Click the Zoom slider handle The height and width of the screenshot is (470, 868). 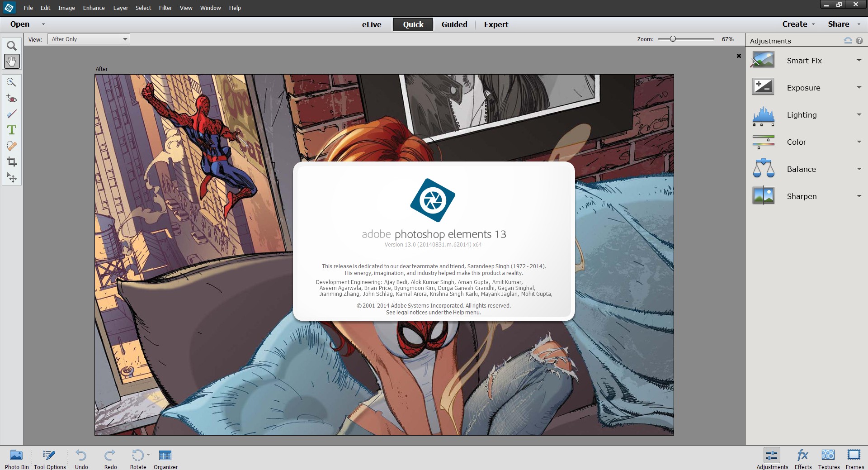[673, 39]
